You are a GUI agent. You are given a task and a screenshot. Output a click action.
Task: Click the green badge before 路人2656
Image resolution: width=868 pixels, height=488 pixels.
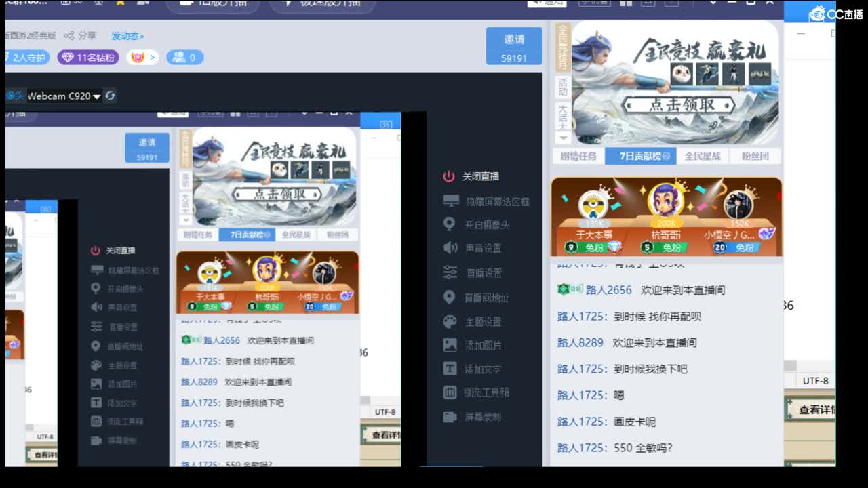point(570,289)
